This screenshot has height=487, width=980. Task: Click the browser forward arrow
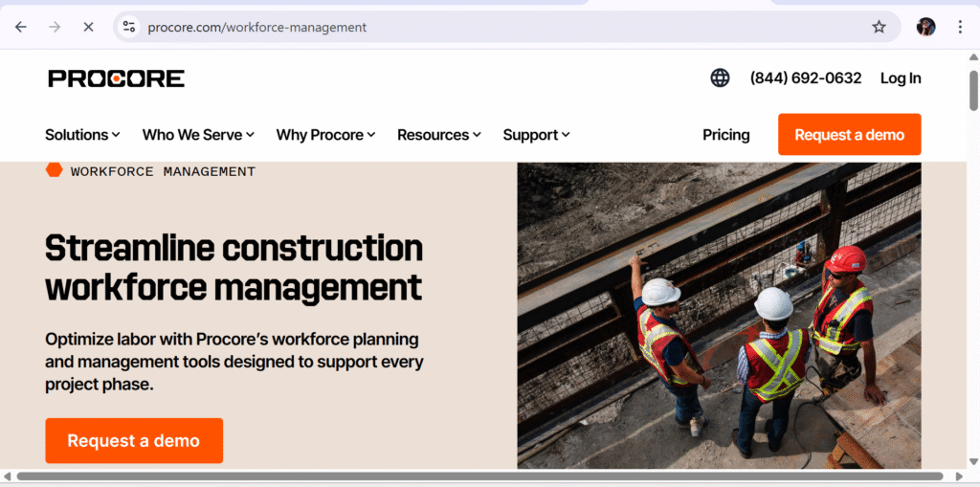(x=55, y=27)
